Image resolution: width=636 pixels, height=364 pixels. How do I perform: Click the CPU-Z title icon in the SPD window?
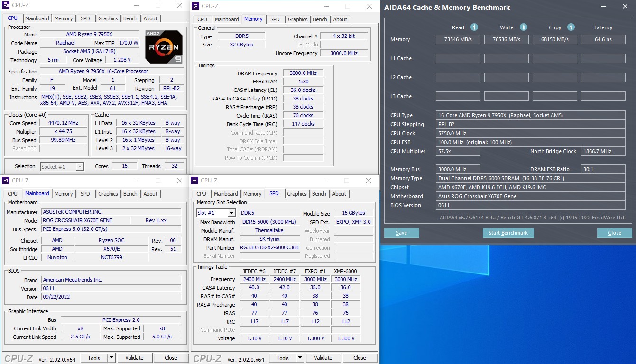point(195,181)
